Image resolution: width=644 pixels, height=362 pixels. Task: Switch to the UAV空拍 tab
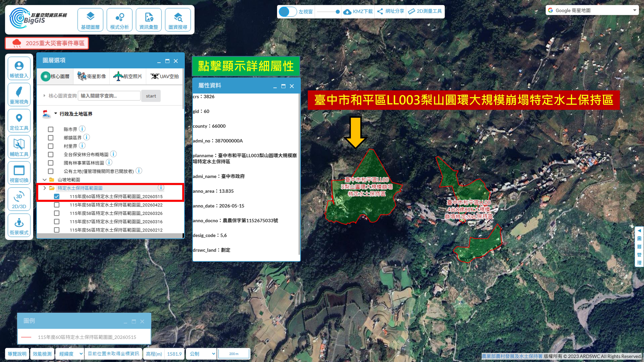point(165,76)
